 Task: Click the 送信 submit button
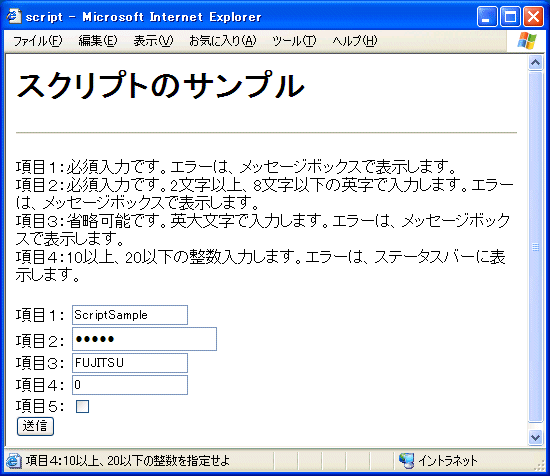click(35, 426)
